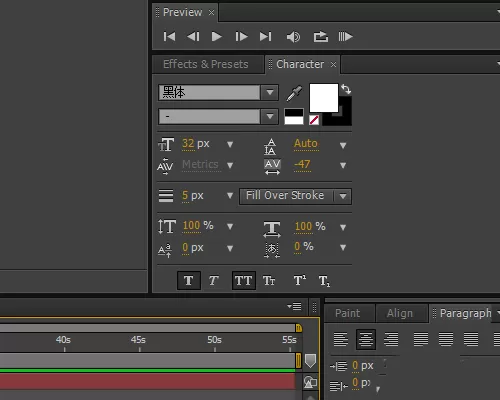Play the composition preview
The image size is (500, 400).
pos(217,37)
